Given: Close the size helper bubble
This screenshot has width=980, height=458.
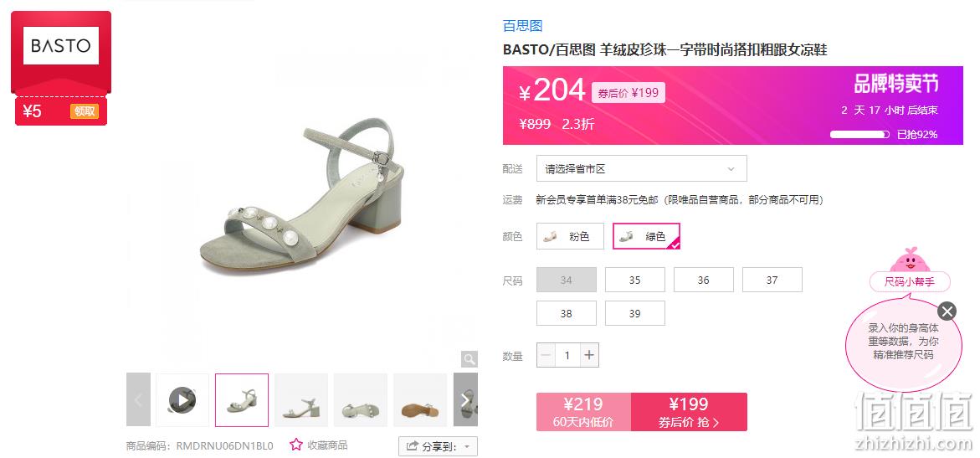Looking at the screenshot, I should [x=947, y=311].
